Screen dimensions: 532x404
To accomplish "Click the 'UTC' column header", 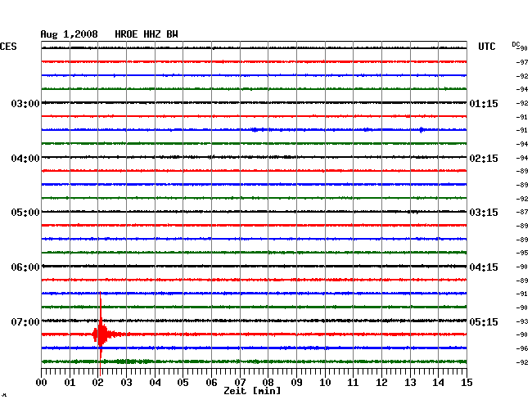I will tap(486, 47).
